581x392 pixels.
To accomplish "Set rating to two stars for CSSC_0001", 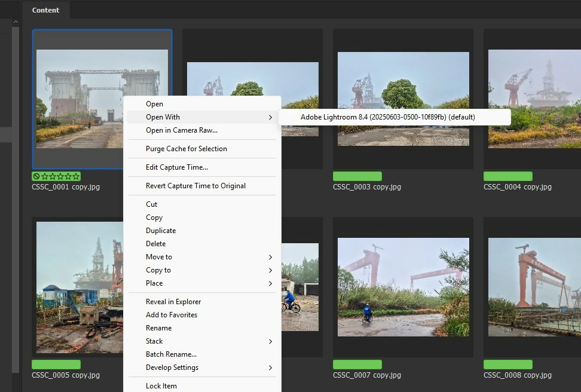I will coord(53,176).
